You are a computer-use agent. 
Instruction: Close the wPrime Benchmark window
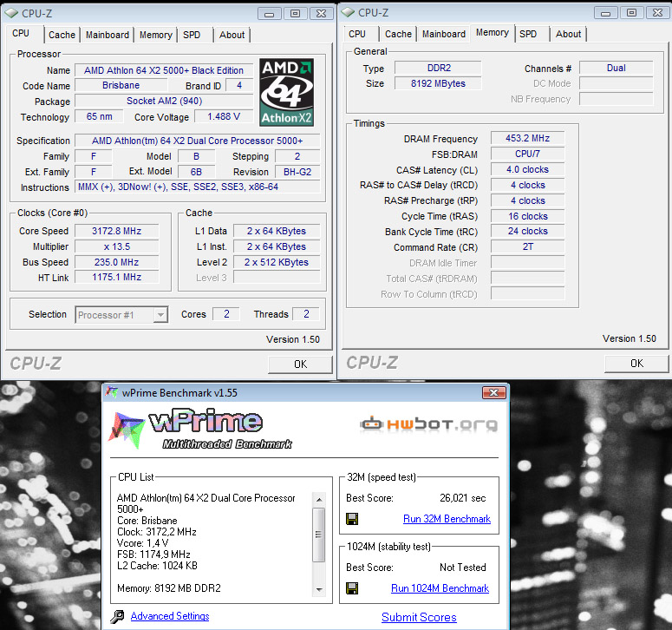coord(493,392)
